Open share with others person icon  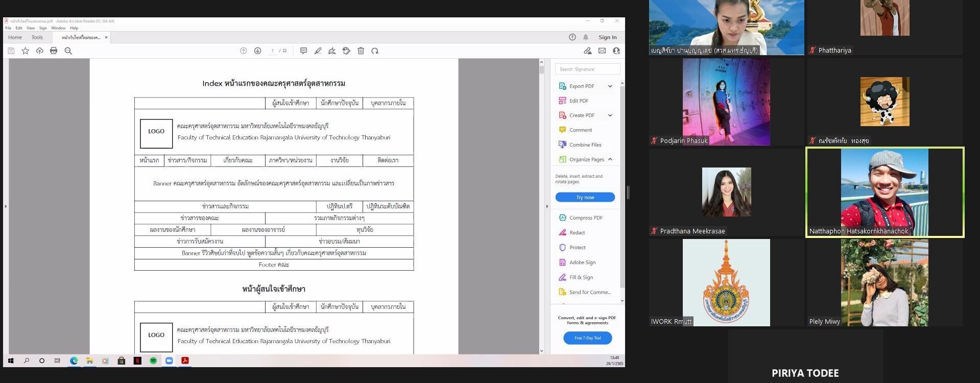[616, 51]
